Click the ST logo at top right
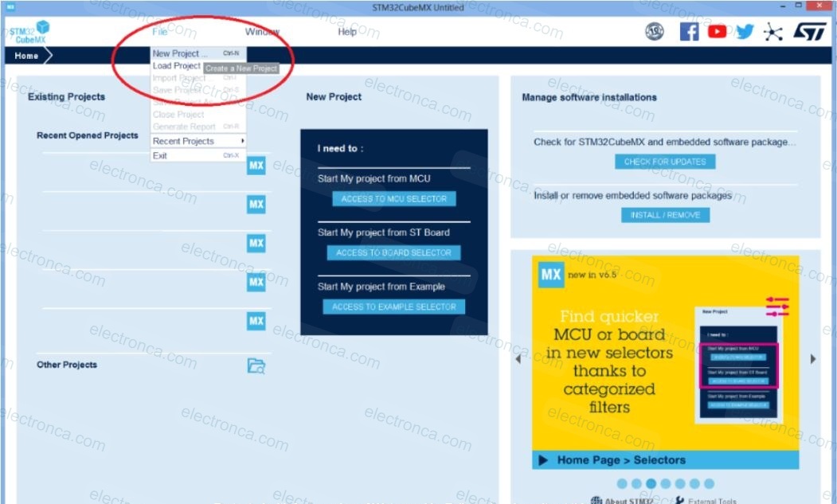The image size is (837, 504). pyautogui.click(x=810, y=32)
